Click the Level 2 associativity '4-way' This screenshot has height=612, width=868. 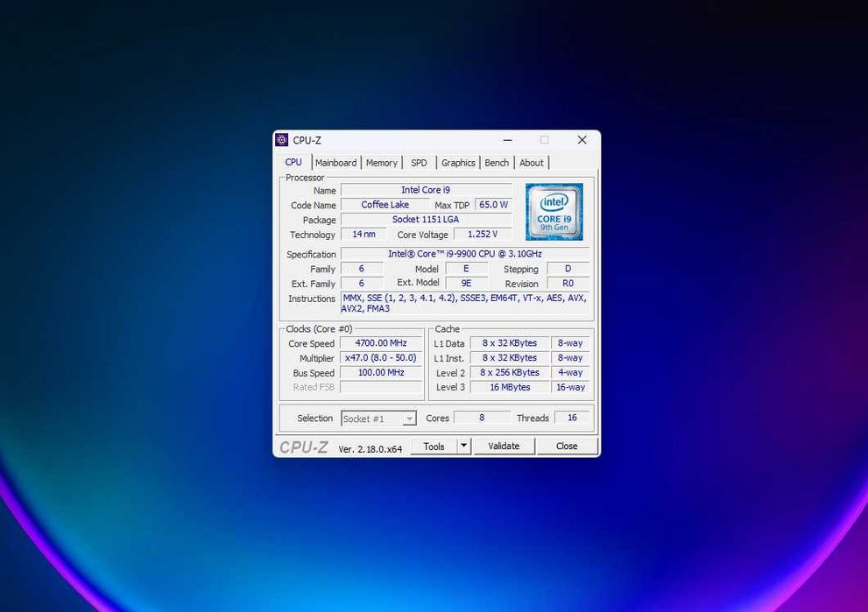pyautogui.click(x=570, y=372)
